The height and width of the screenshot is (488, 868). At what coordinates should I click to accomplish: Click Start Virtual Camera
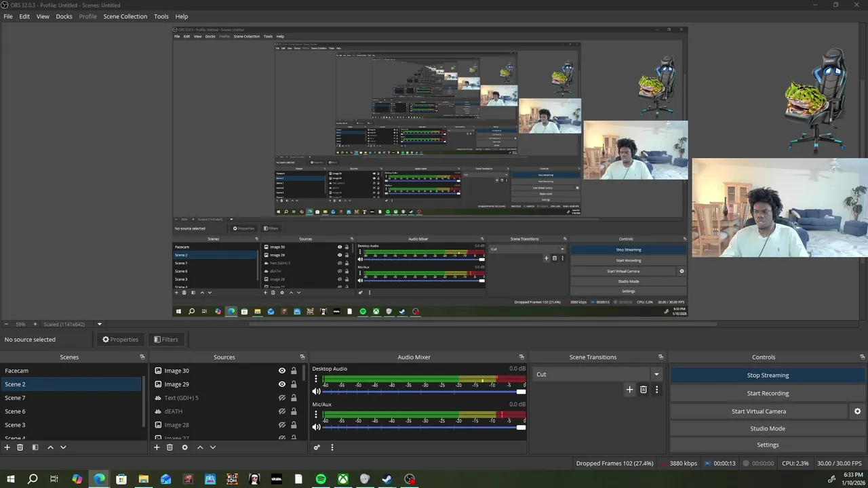[759, 411]
